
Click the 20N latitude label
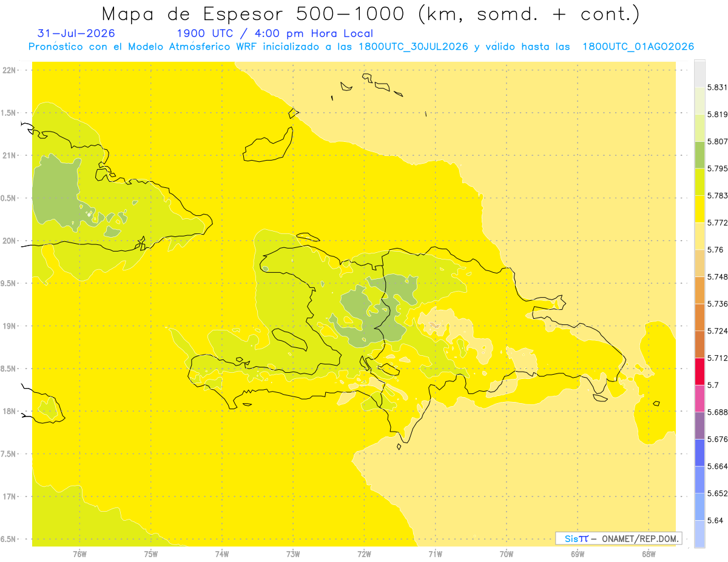(8, 241)
